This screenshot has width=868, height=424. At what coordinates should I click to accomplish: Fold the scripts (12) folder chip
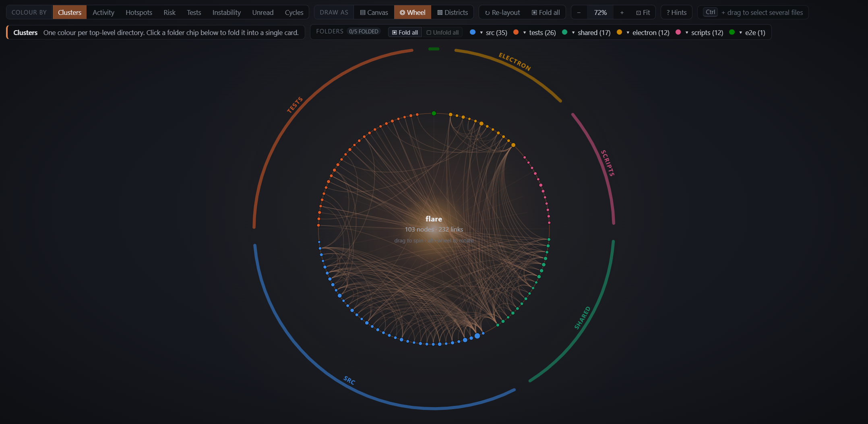pyautogui.click(x=704, y=33)
